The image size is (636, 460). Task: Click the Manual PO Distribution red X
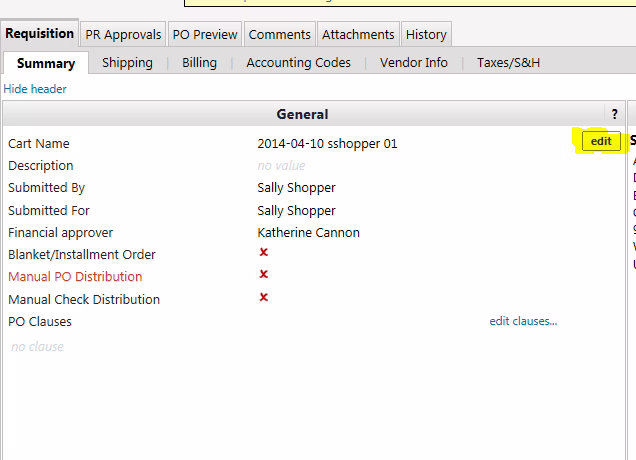pyautogui.click(x=264, y=275)
